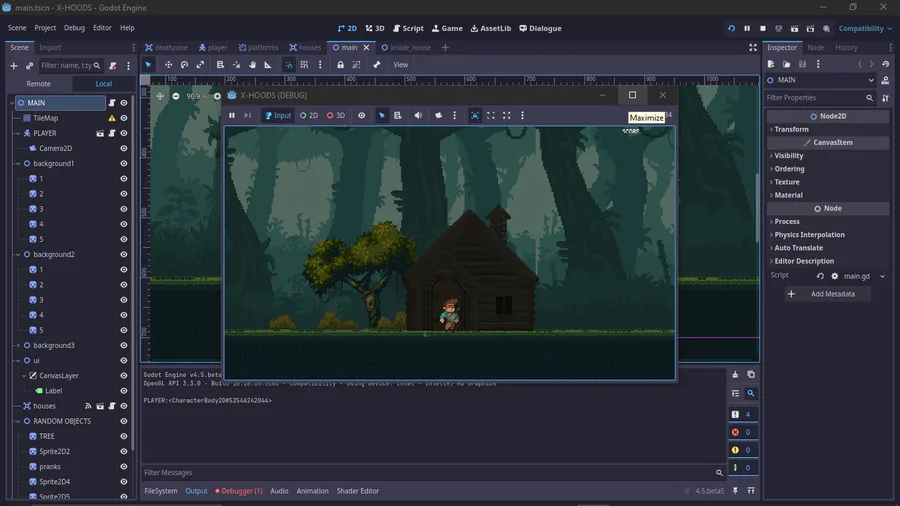This screenshot has height=506, width=900.
Task: Open the main.gd script dropdown arrow
Action: click(x=882, y=276)
